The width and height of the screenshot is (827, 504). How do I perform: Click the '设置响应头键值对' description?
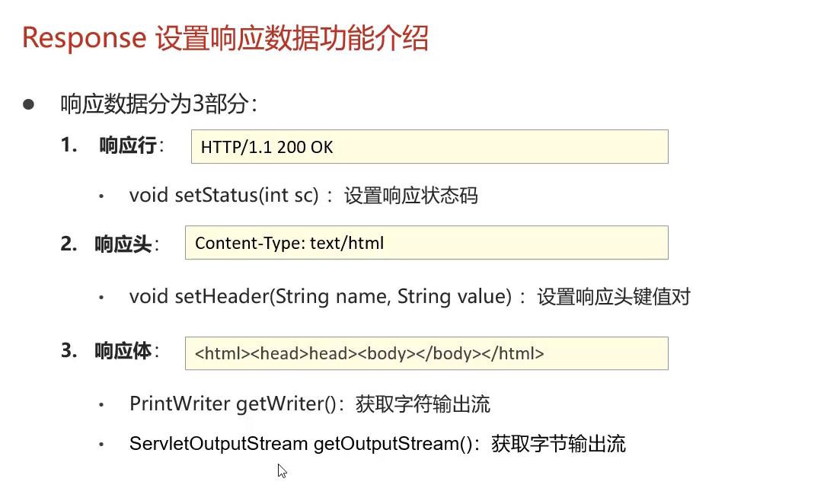click(x=614, y=297)
